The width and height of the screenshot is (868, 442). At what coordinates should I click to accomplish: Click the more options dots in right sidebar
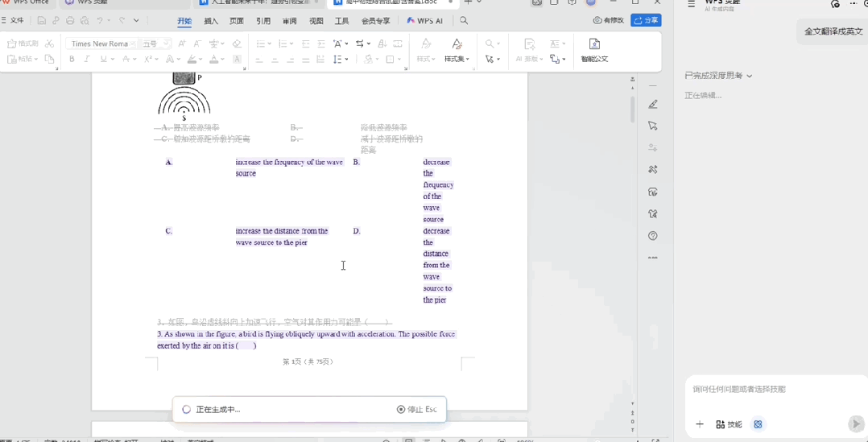653,258
